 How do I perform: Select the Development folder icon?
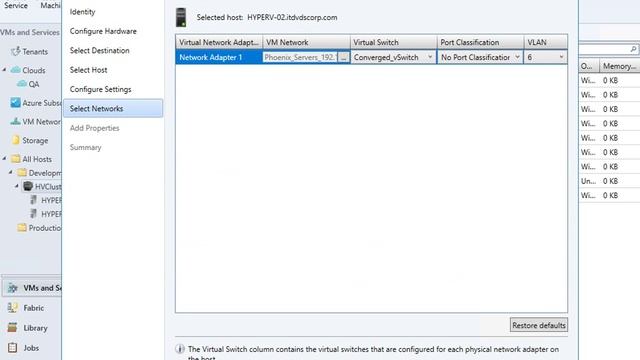[22, 173]
